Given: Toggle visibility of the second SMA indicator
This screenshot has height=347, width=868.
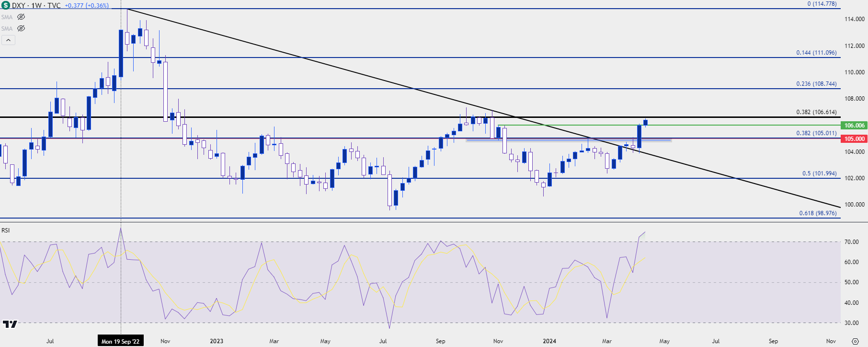Looking at the screenshot, I should [21, 28].
